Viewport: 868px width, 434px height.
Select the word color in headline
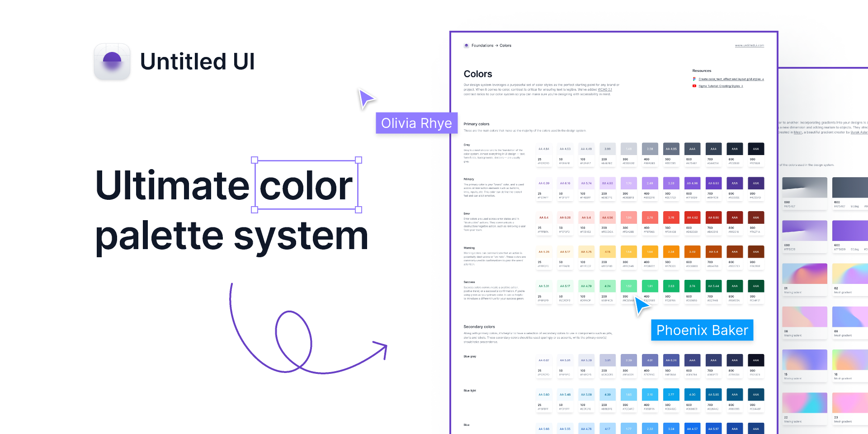pyautogui.click(x=306, y=185)
